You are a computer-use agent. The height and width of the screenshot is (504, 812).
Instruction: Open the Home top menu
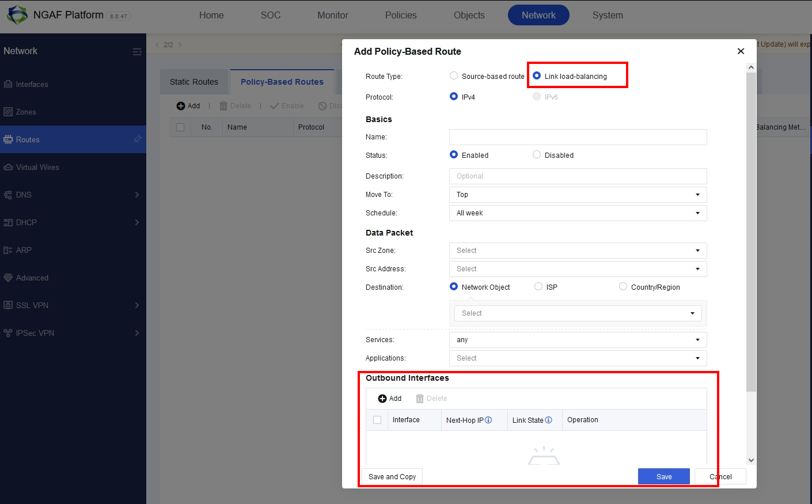[211, 15]
